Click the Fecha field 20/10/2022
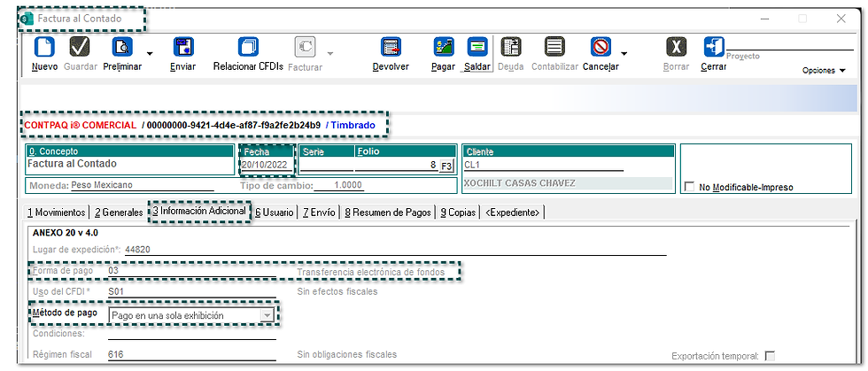Screen dimensions: 868x371 tap(267, 165)
